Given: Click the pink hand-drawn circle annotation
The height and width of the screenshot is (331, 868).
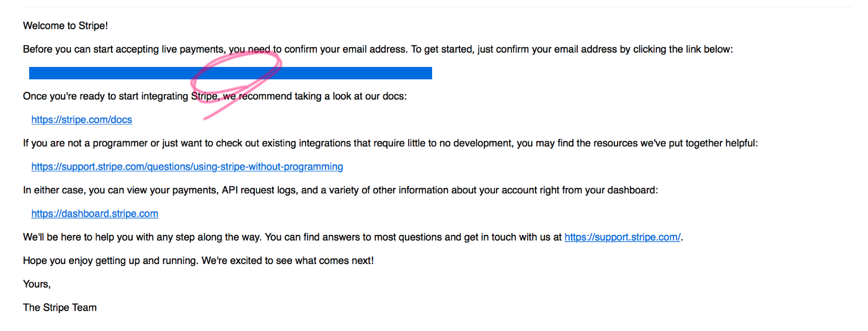Looking at the screenshot, I should (x=236, y=84).
